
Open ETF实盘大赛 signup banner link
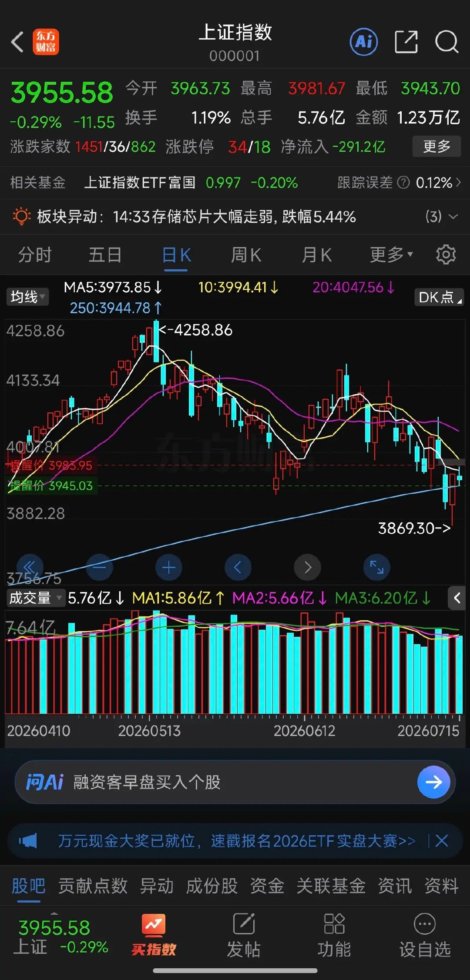[237, 841]
